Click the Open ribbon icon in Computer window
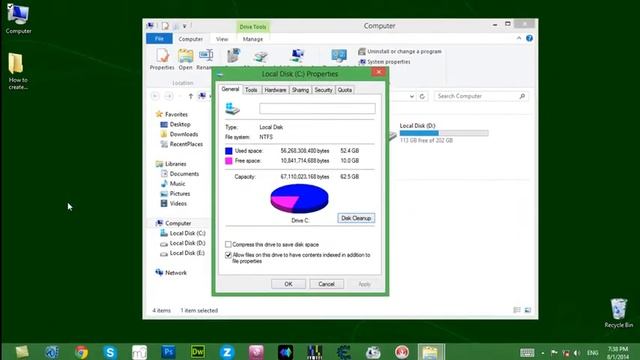 click(185, 59)
